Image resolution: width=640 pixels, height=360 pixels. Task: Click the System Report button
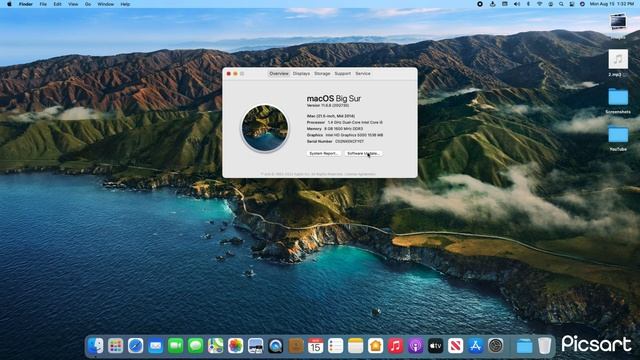pos(324,153)
